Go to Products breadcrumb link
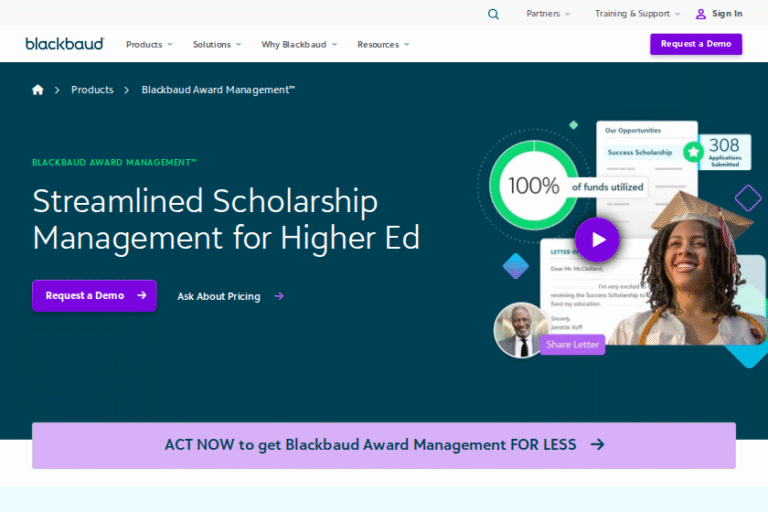The height and width of the screenshot is (512, 768). [92, 90]
